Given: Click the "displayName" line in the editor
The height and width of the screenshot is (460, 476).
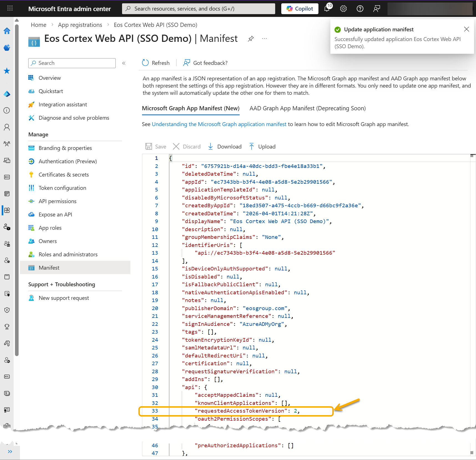Looking at the screenshot, I should tap(257, 221).
